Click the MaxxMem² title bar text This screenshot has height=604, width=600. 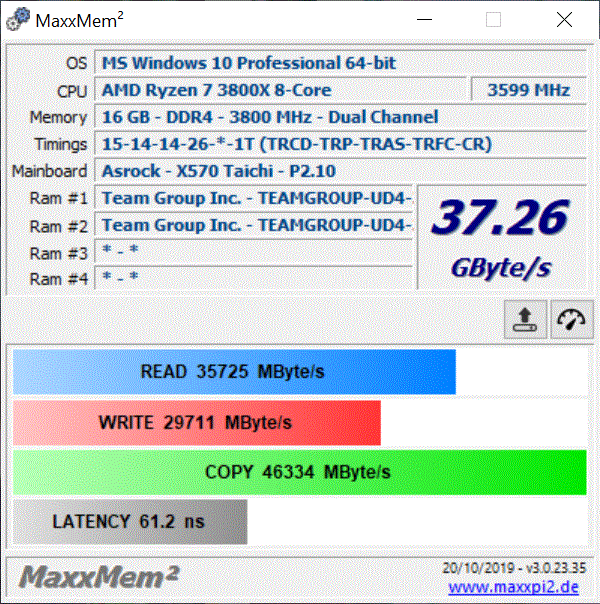click(79, 20)
